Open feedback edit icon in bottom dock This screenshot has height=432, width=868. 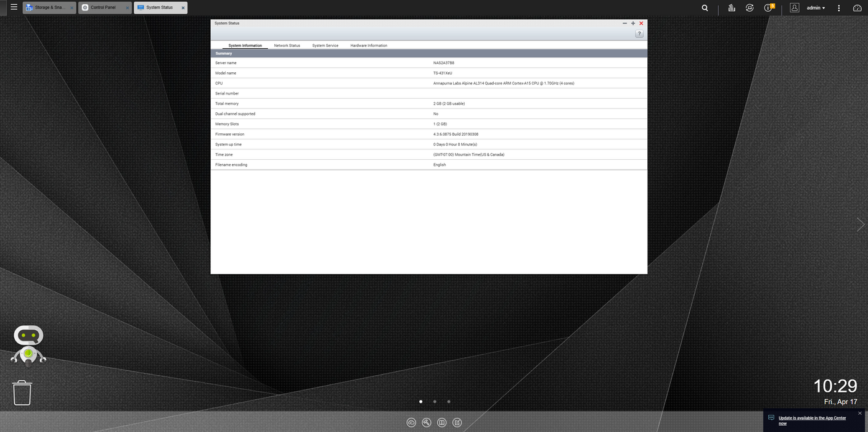[457, 423]
